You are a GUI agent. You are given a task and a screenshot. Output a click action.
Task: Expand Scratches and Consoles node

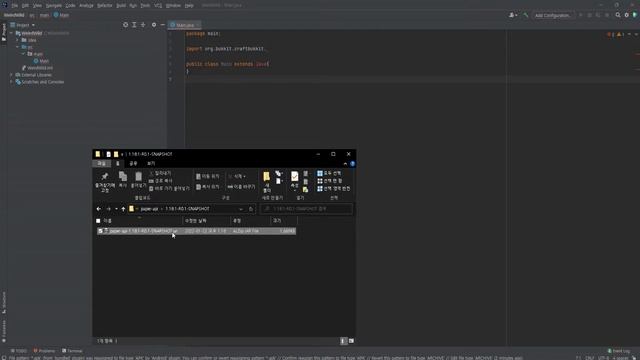(11, 82)
